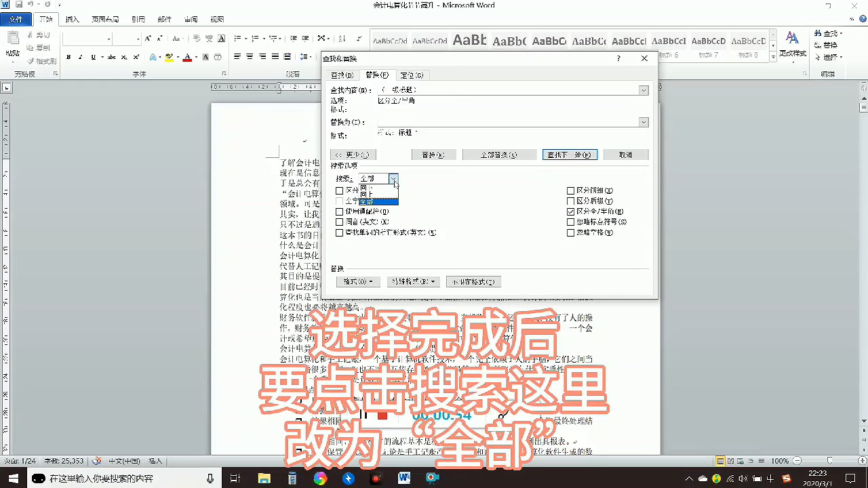Expand the 查找内容 history dropdown arrow
Viewport: 868px width, 488px height.
click(x=644, y=90)
